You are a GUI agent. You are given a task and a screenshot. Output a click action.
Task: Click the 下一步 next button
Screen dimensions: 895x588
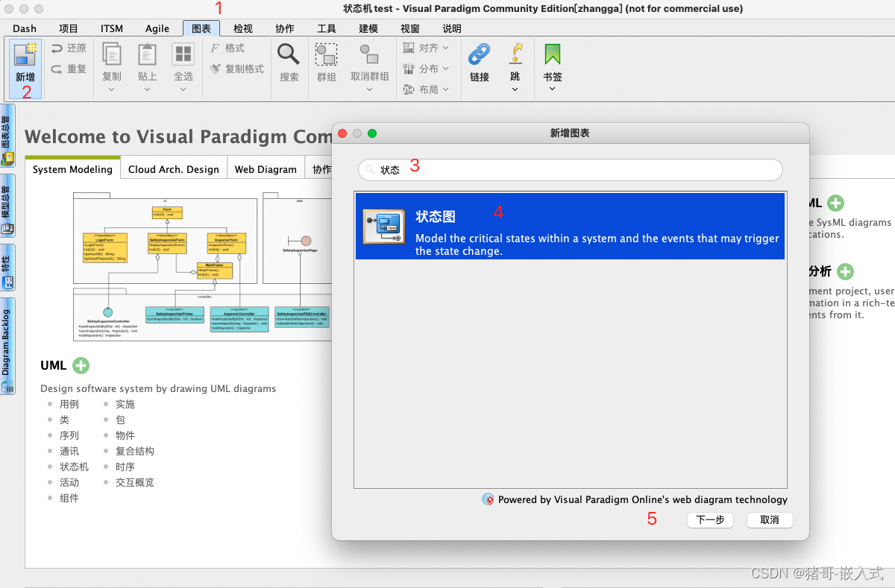click(710, 520)
